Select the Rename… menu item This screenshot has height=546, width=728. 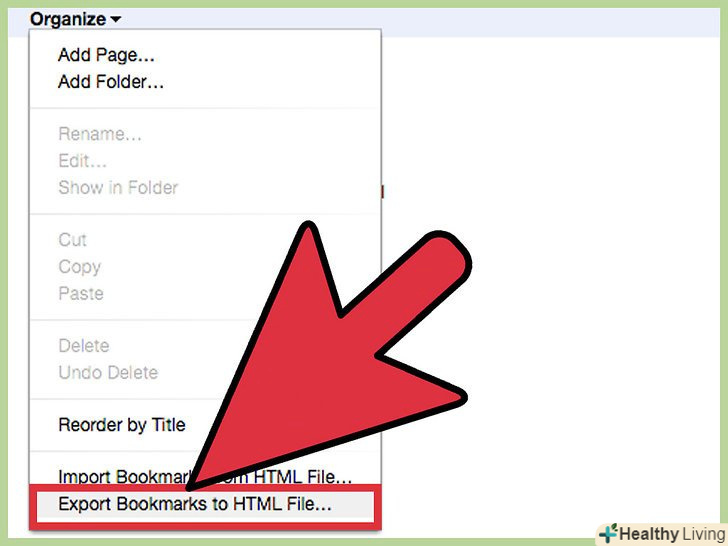pos(100,134)
